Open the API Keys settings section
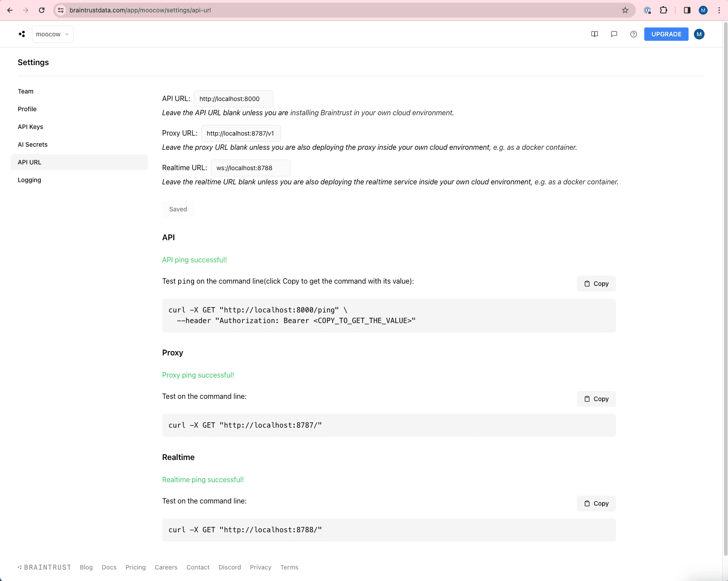 (x=30, y=127)
